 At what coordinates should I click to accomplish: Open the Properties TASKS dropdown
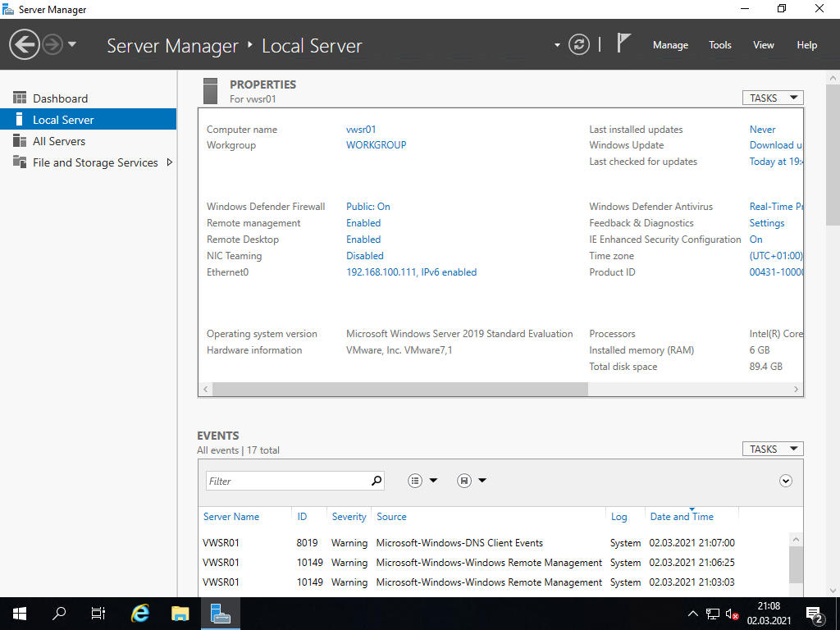(772, 98)
